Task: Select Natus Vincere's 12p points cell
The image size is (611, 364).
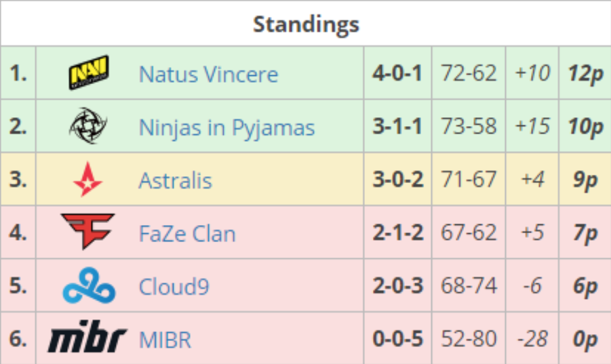Action: pyautogui.click(x=585, y=74)
